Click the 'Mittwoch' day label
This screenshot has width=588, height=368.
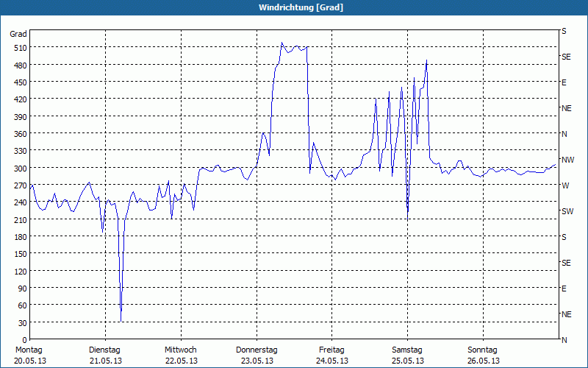tap(180, 350)
